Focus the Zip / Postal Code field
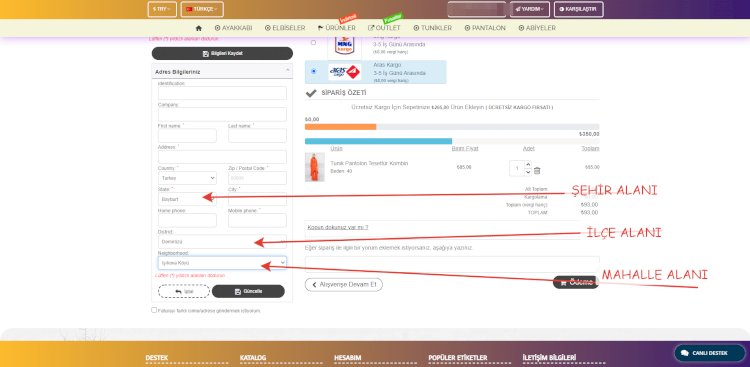The width and height of the screenshot is (750, 367). tap(257, 178)
